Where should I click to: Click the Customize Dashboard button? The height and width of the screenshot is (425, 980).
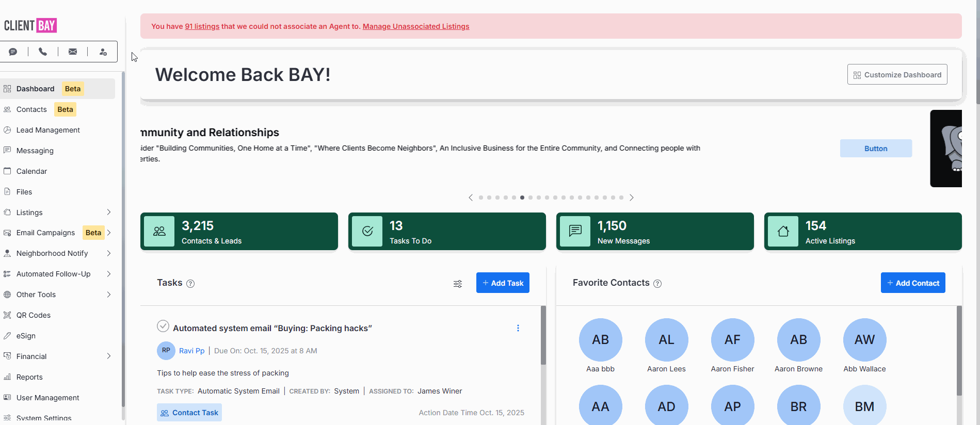[897, 75]
